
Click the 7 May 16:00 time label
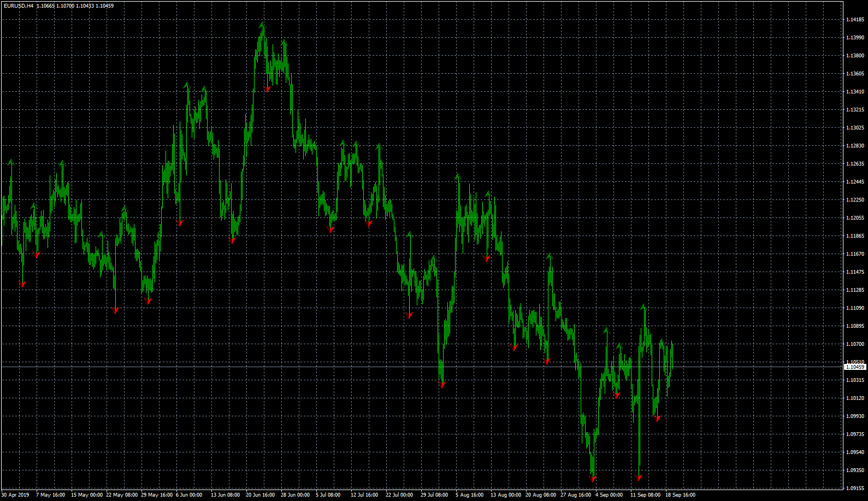pos(50,495)
